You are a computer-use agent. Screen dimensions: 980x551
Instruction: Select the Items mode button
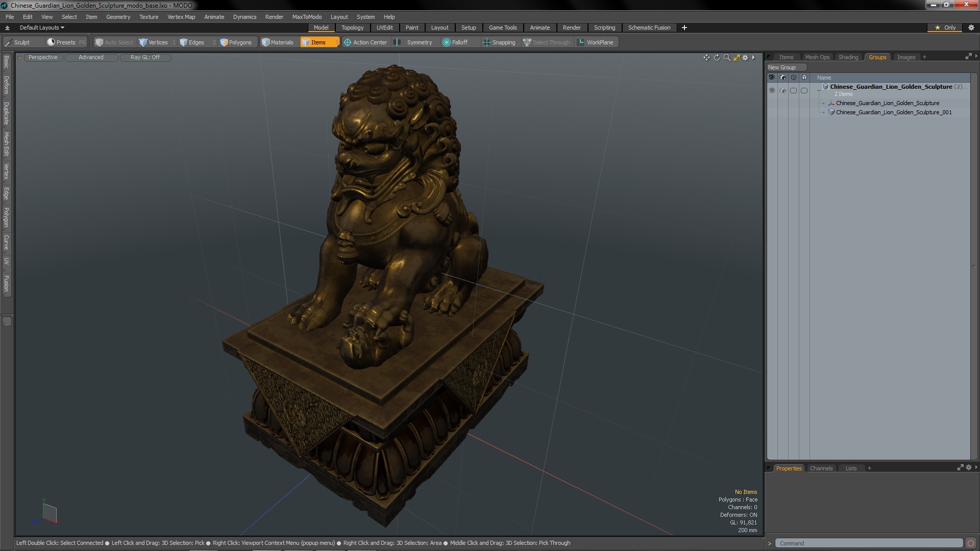320,42
